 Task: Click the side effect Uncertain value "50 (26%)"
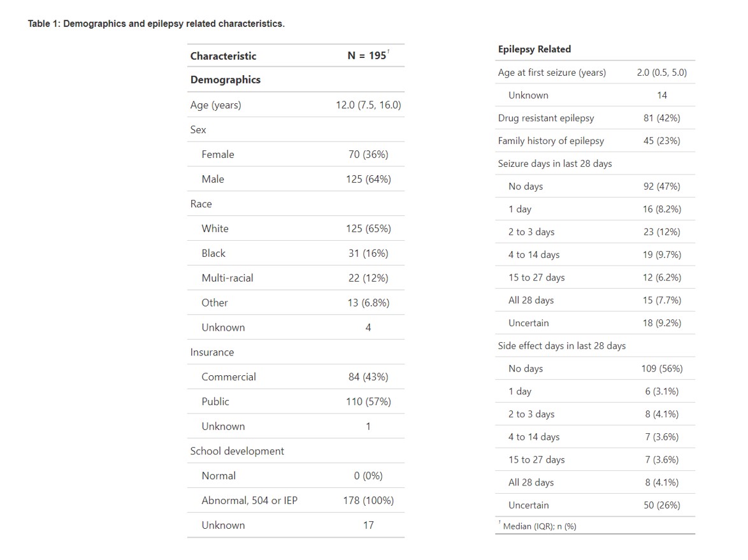[661, 506]
